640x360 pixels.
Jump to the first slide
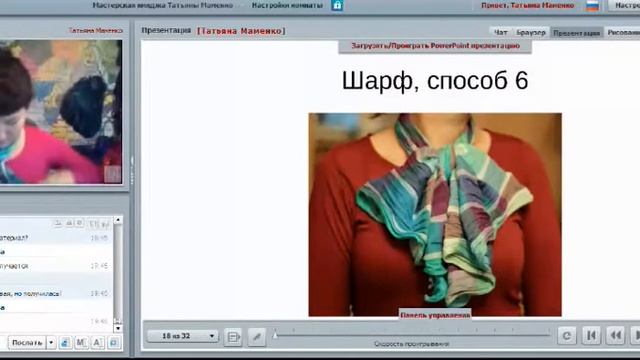(591, 336)
